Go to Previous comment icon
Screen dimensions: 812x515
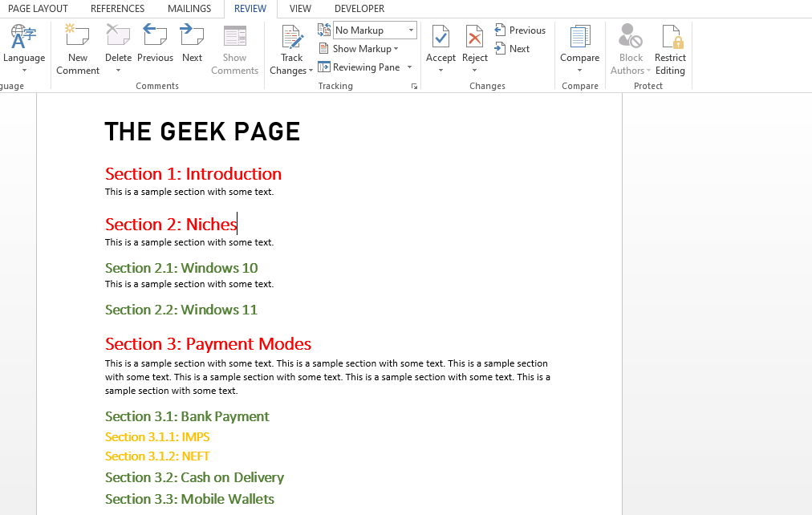[x=155, y=37]
